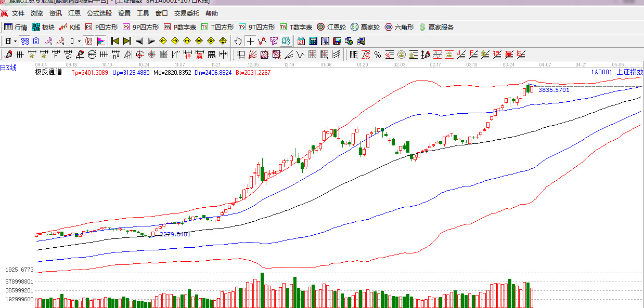Click the 3835.5701 high price label
The width and height of the screenshot is (644, 308).
pos(553,90)
